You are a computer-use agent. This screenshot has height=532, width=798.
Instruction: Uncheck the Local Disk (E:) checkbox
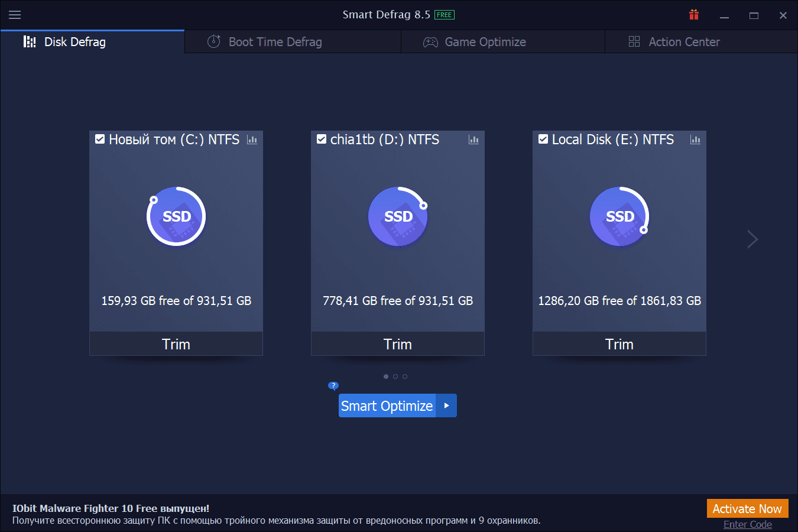[543, 139]
